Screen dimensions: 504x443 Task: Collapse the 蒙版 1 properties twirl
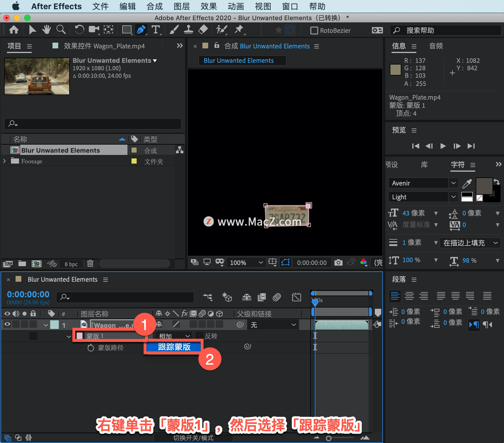[69, 336]
